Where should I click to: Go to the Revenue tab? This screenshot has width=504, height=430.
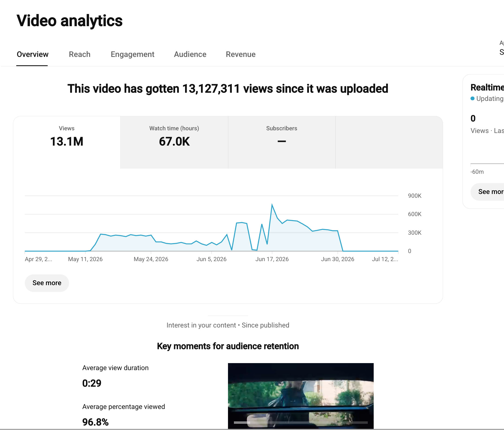coord(241,54)
